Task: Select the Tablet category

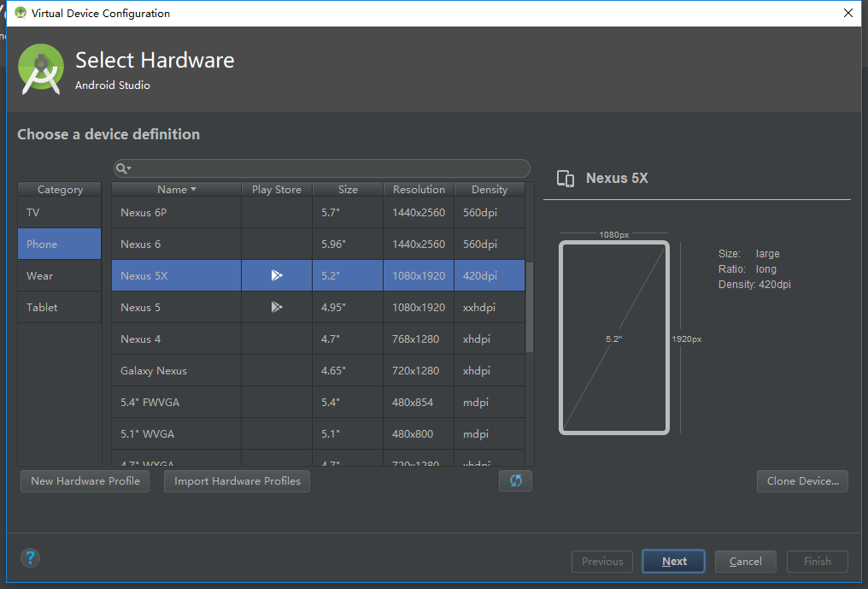Action: tap(59, 307)
